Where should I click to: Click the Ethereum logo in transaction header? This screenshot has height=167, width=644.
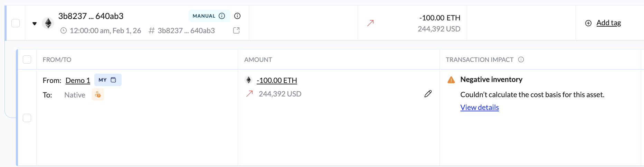[48, 23]
